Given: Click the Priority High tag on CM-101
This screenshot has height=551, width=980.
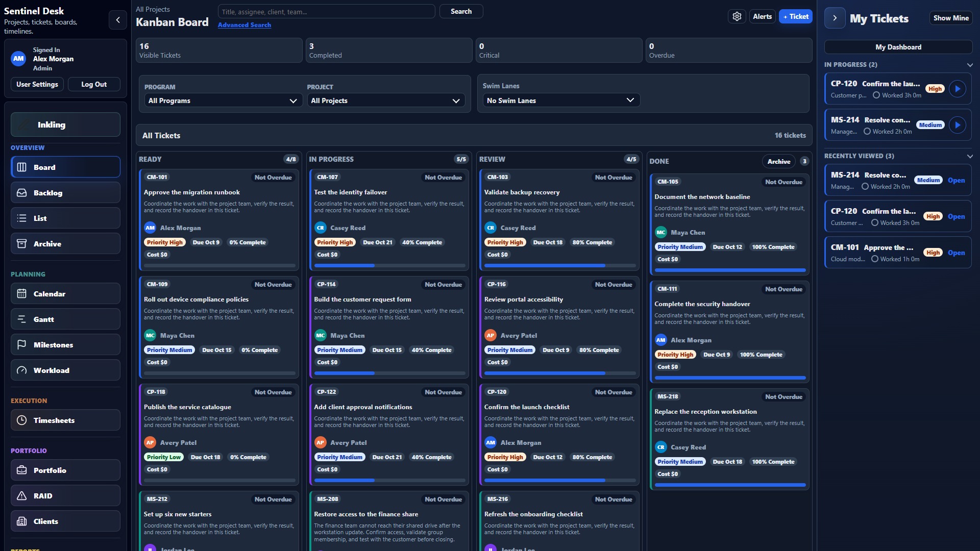Looking at the screenshot, I should (165, 242).
